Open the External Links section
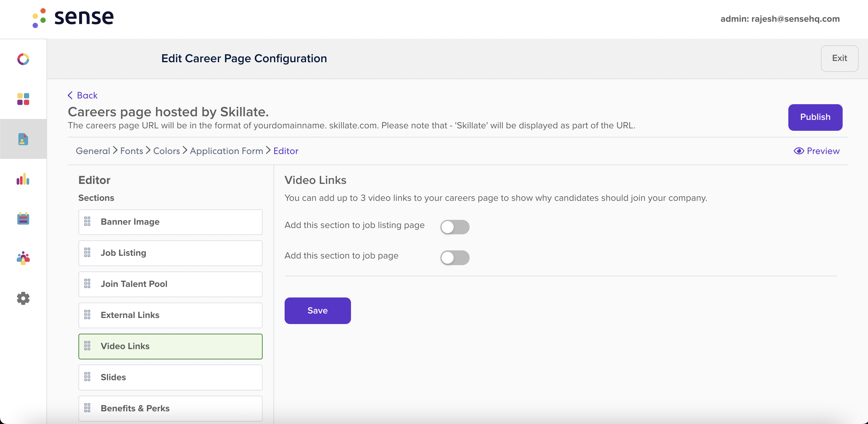Image resolution: width=868 pixels, height=424 pixels. [x=170, y=315]
